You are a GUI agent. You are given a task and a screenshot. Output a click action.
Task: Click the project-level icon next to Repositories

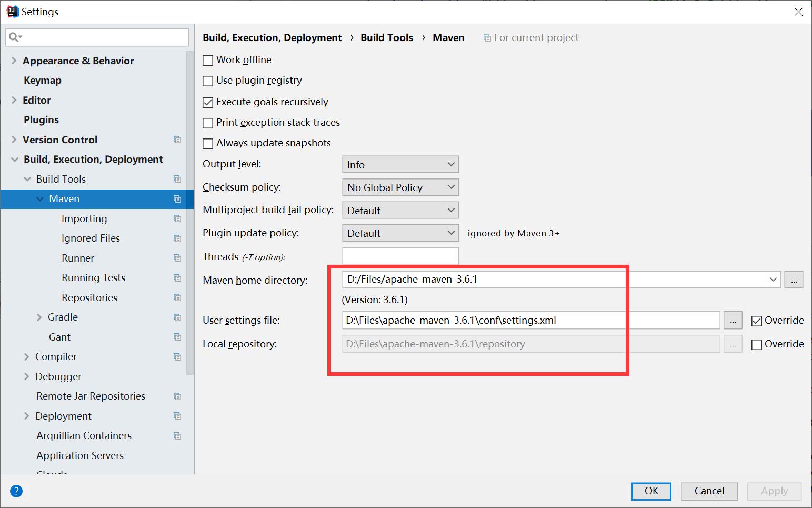coord(177,297)
